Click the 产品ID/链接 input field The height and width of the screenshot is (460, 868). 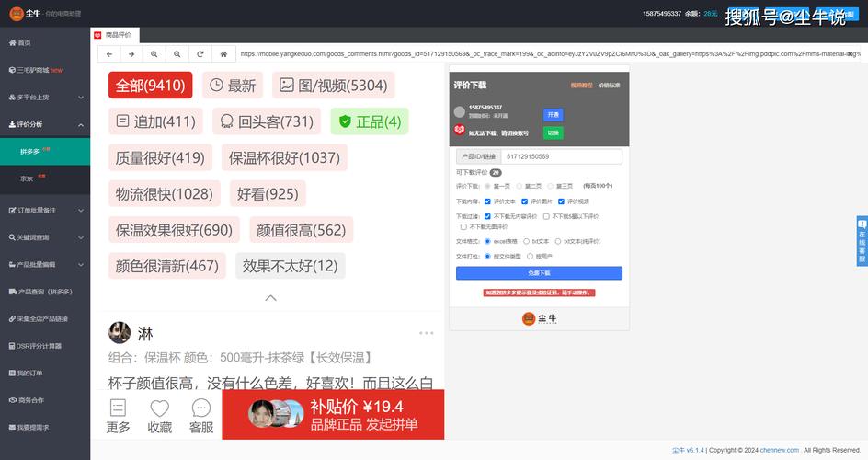(x=561, y=156)
